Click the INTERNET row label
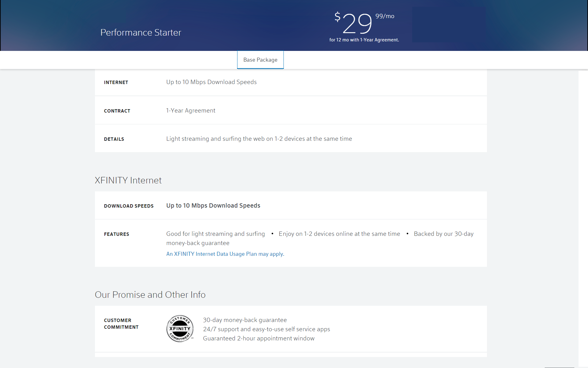 (116, 82)
